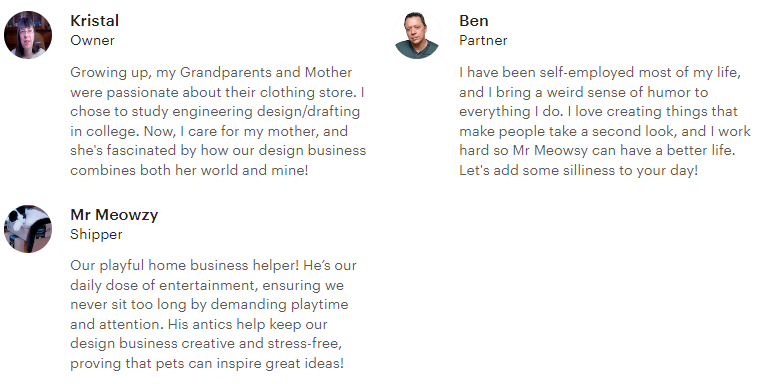Click the name heading Ben
Screen dimensions: 760x384
(474, 20)
